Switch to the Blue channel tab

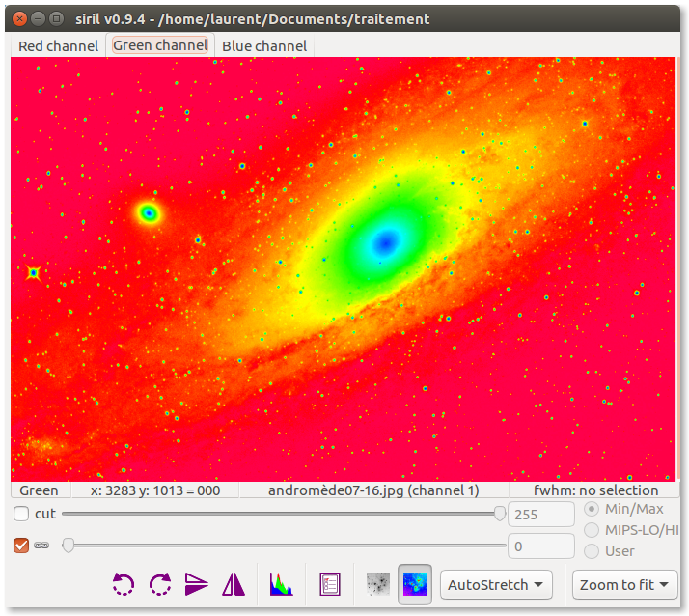[x=264, y=45]
